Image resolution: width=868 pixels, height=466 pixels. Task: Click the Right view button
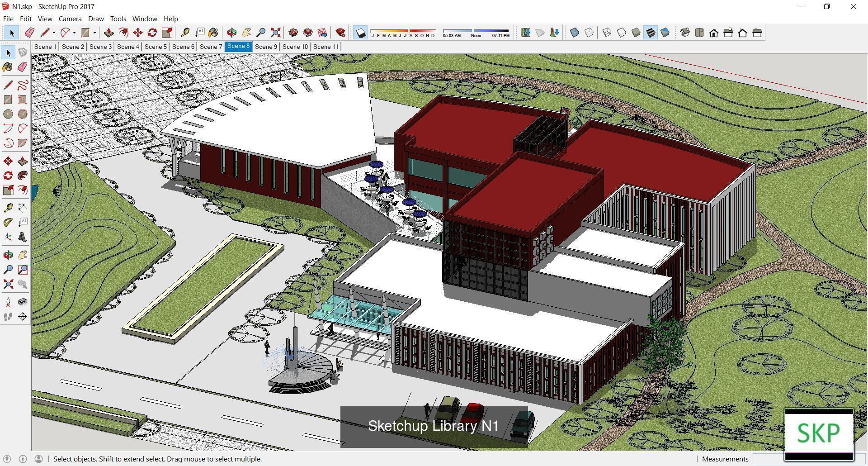[728, 33]
